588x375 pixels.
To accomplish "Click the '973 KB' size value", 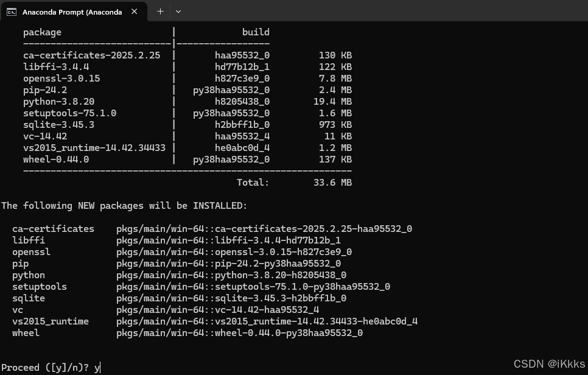I will pyautogui.click(x=335, y=125).
